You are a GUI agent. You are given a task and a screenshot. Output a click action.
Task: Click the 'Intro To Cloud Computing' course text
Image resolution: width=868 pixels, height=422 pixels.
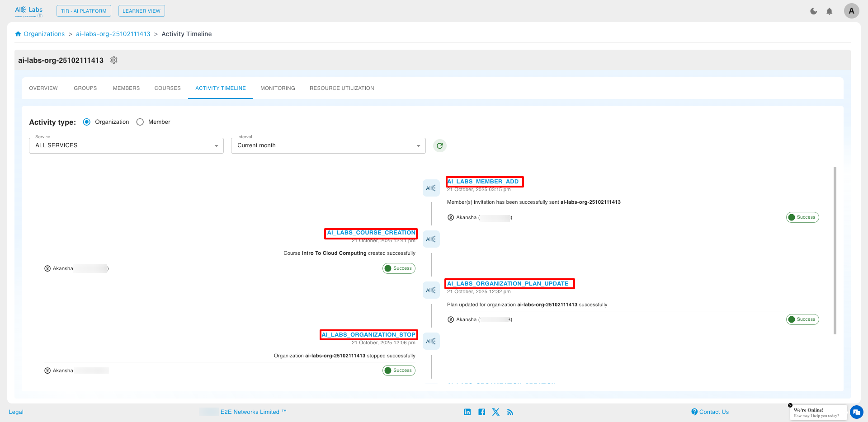(334, 253)
